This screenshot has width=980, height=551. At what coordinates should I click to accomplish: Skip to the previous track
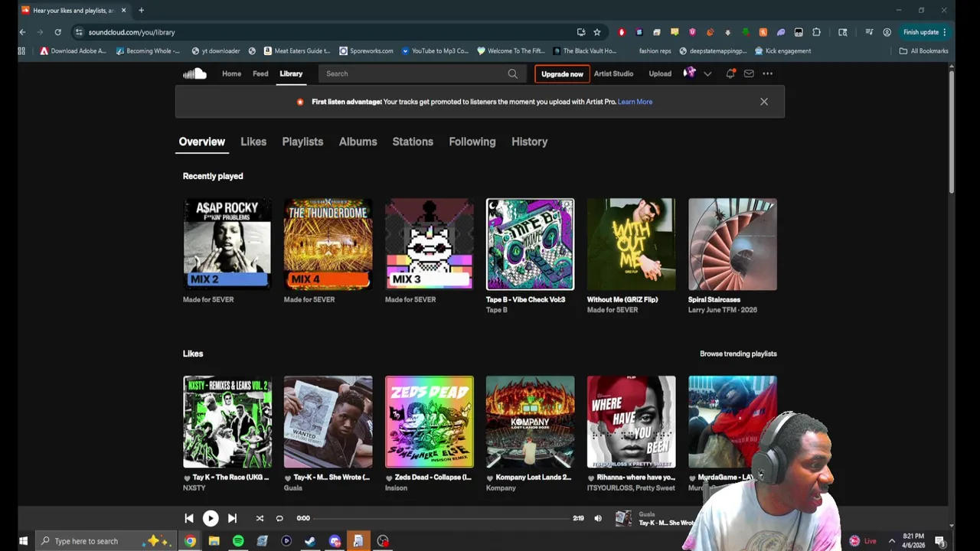pyautogui.click(x=189, y=518)
